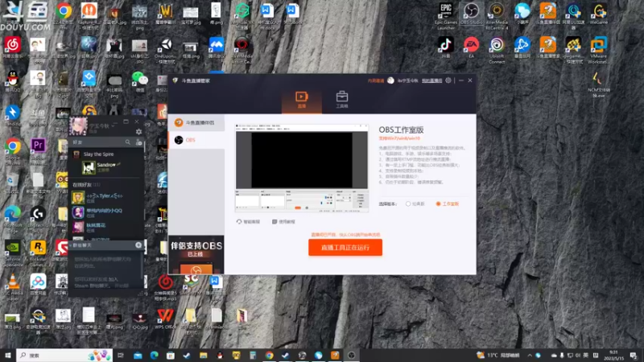Screen dimensions: 644x362
Task: Click the add group chat plus button
Action: (138, 245)
